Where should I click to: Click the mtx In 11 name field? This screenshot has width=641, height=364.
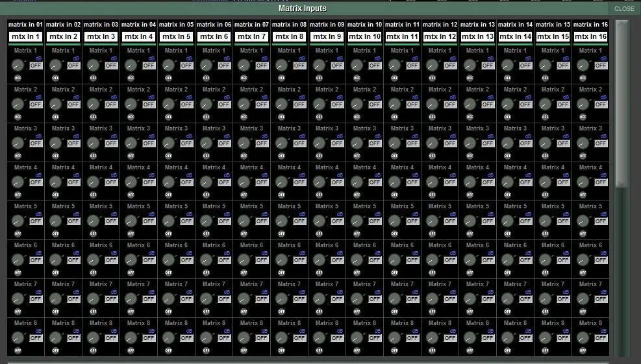tap(402, 36)
